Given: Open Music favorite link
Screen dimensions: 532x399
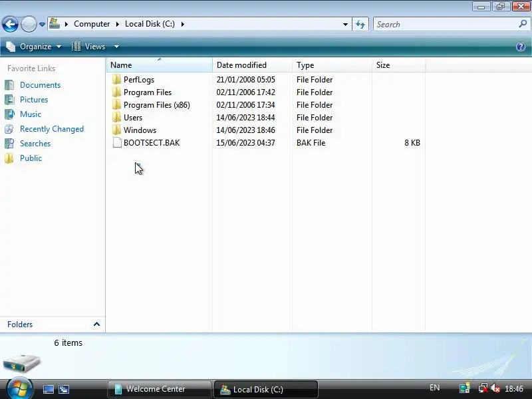Looking at the screenshot, I should pos(31,114).
